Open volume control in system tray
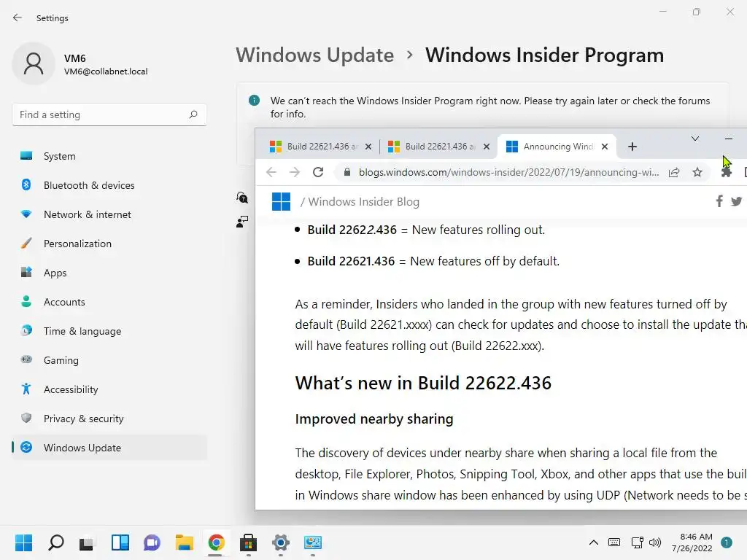Screen dimensions: 747x560 coord(655,542)
